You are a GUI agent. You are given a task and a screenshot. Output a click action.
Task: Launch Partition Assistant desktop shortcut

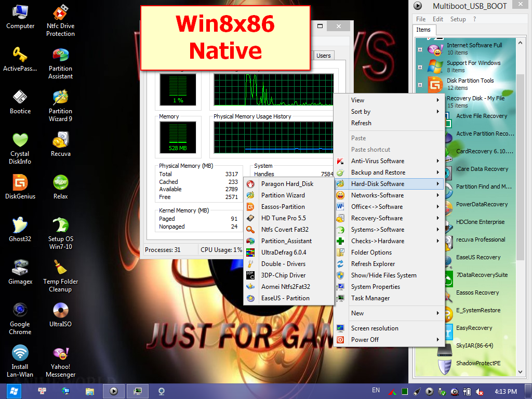click(x=60, y=63)
